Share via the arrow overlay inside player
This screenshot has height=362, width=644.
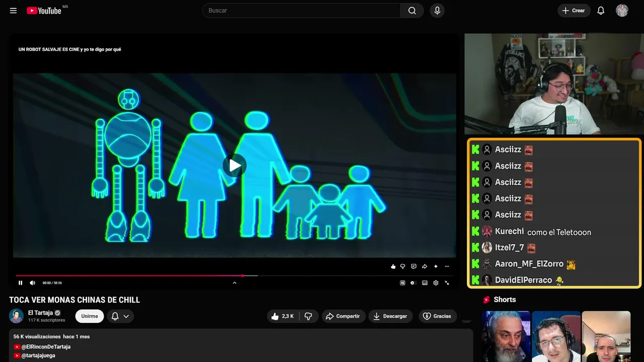point(425,266)
